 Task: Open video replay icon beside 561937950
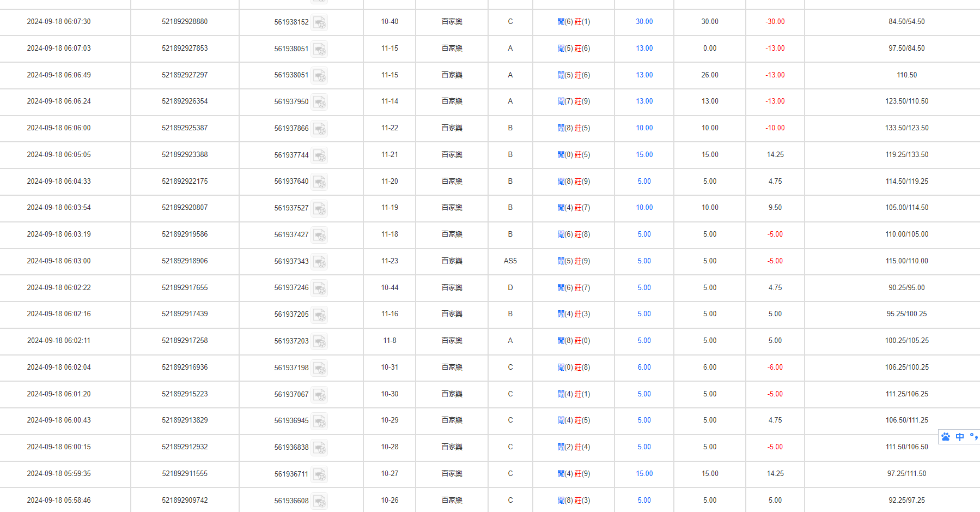(x=319, y=102)
